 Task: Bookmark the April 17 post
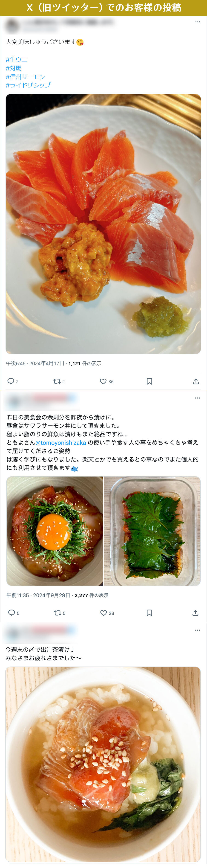149,381
